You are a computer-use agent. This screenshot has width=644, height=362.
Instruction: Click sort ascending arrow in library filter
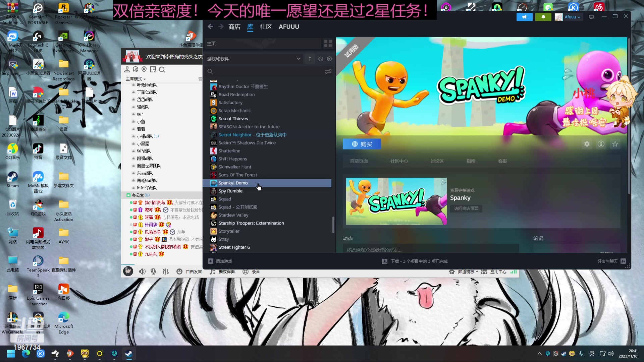click(x=310, y=59)
